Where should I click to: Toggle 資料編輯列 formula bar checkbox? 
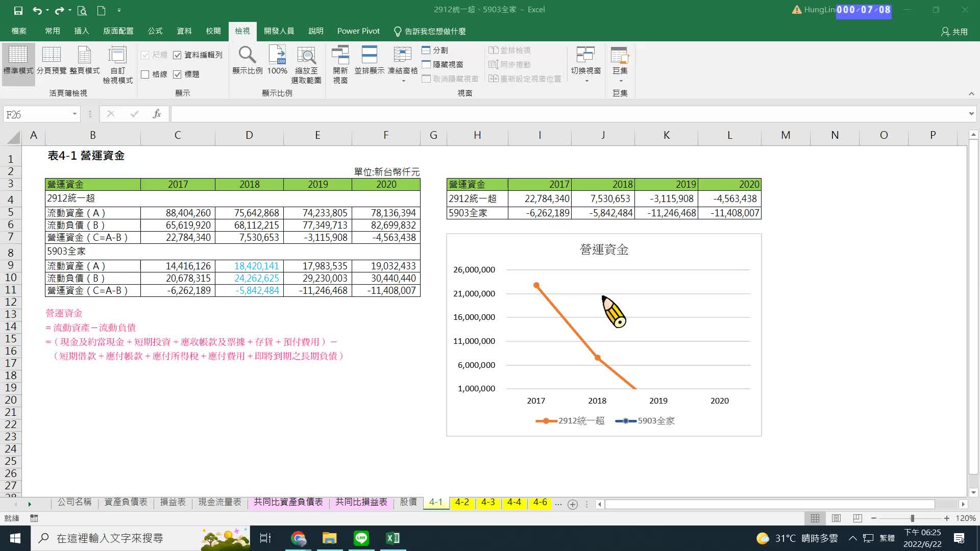pos(177,55)
